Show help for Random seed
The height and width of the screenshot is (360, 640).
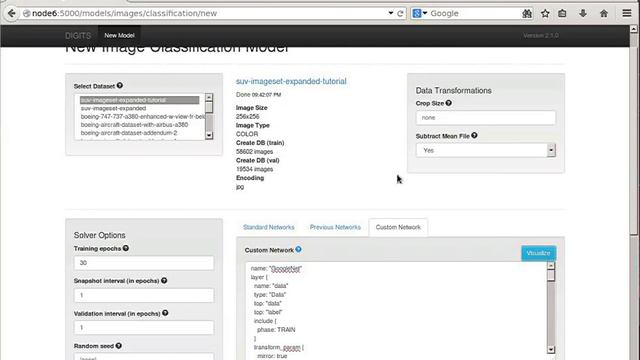[x=118, y=345]
